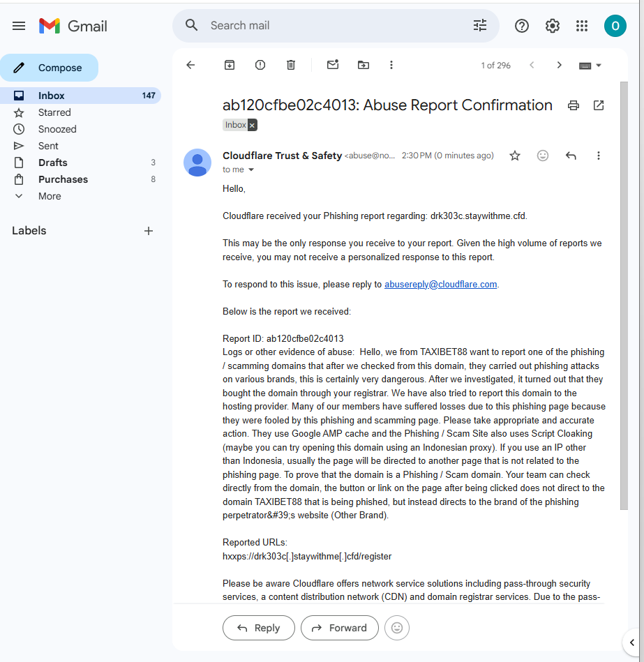The width and height of the screenshot is (644, 662).
Task: Open the Google account avatar
Action: (x=615, y=27)
